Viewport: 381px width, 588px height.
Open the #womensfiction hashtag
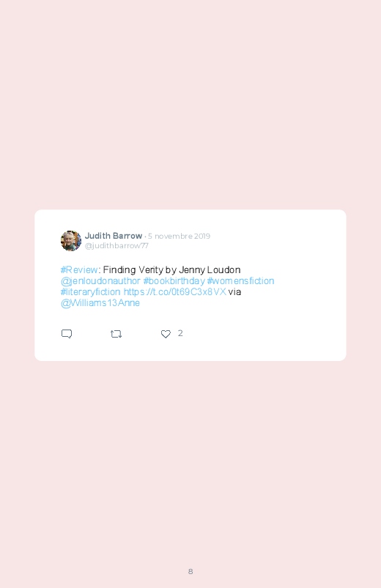tap(240, 281)
